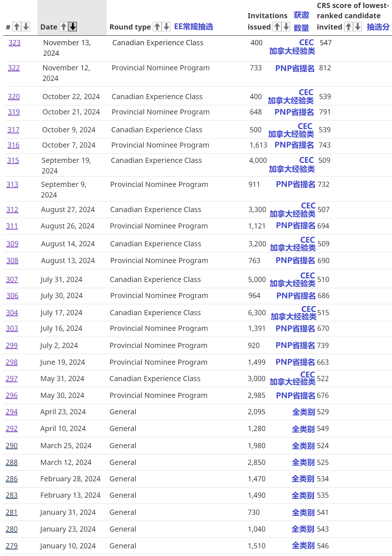The image size is (392, 556).
Task: Click the Date column header label
Action: tap(49, 27)
